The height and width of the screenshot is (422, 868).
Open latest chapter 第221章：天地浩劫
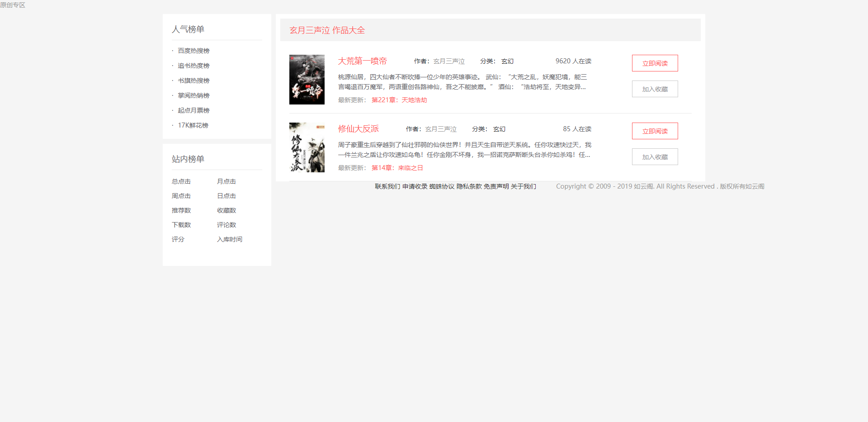399,100
